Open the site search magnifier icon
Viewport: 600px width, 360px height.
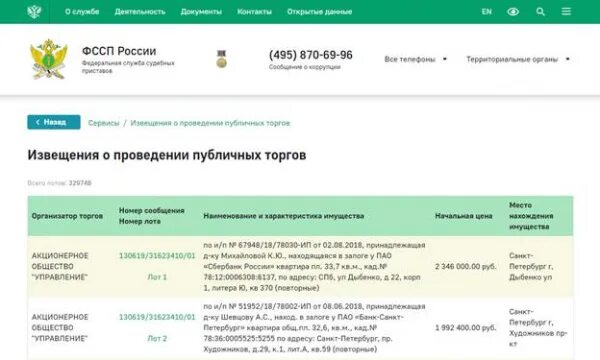click(x=540, y=11)
